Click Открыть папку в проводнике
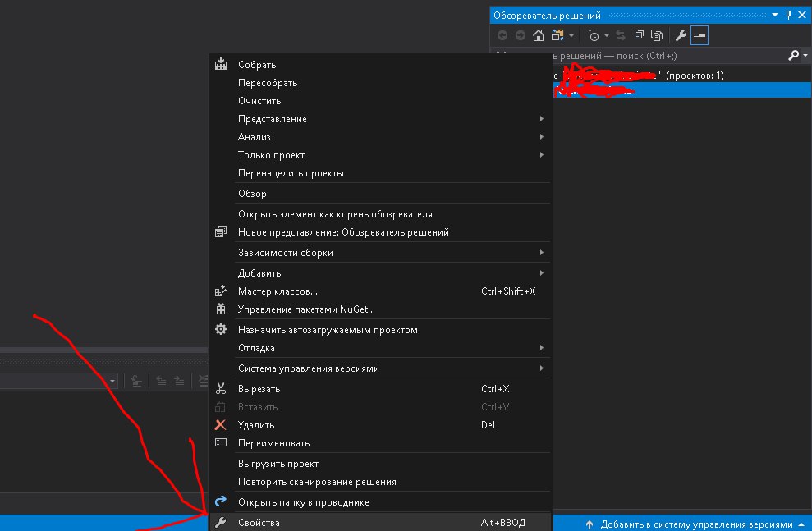Image resolution: width=812 pixels, height=531 pixels. (303, 502)
